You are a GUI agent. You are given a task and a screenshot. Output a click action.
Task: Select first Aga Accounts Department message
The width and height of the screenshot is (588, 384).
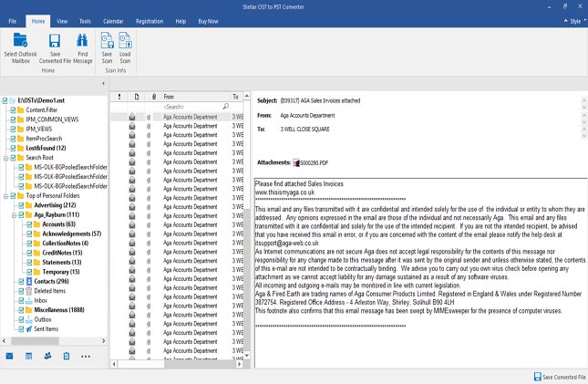coord(177,117)
